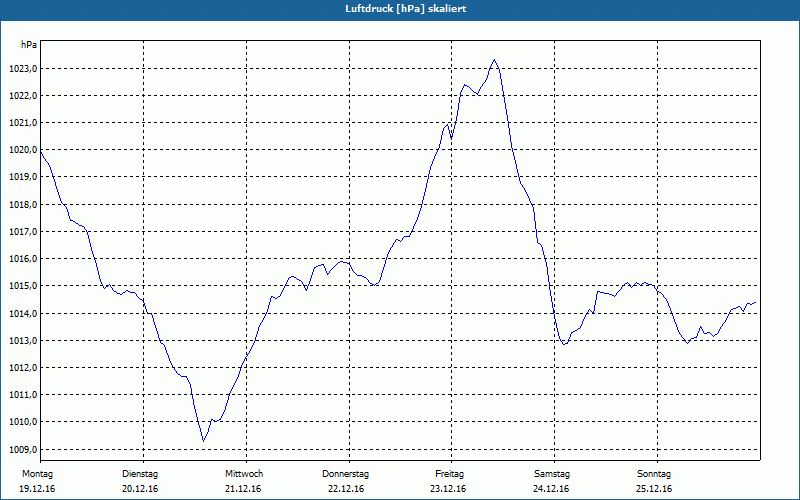
Task: Click the date 19.12.16
Action: pyautogui.click(x=37, y=489)
